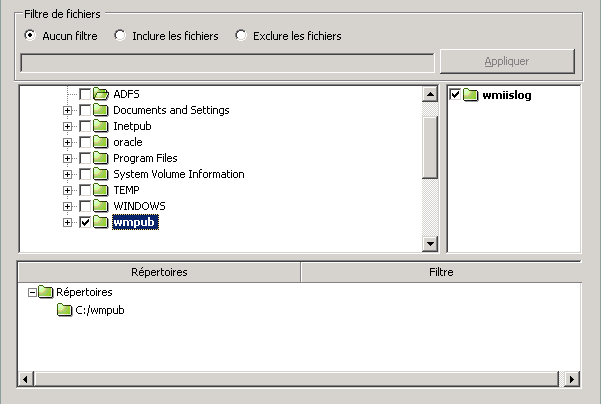Click the WINDOWS folder icon

pyautogui.click(x=100, y=206)
